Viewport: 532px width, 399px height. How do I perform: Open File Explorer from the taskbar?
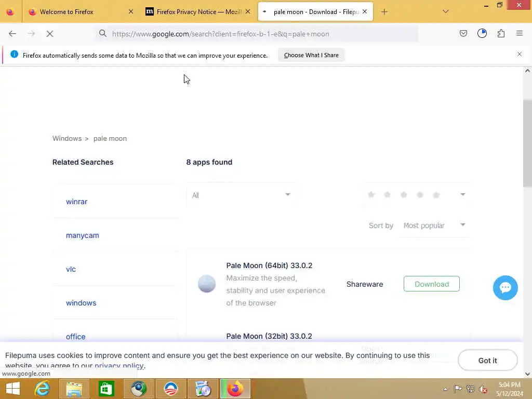[74, 389]
